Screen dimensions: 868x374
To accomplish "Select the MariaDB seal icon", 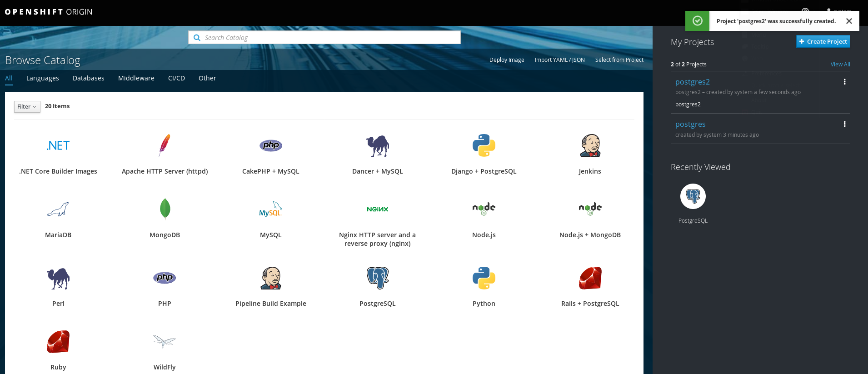I will [x=58, y=209].
